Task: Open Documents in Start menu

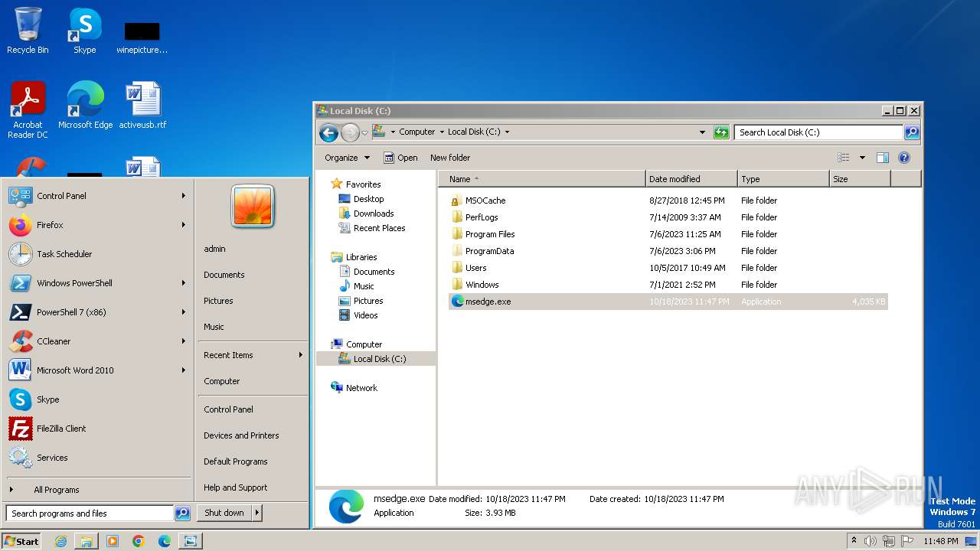Action: click(x=224, y=275)
